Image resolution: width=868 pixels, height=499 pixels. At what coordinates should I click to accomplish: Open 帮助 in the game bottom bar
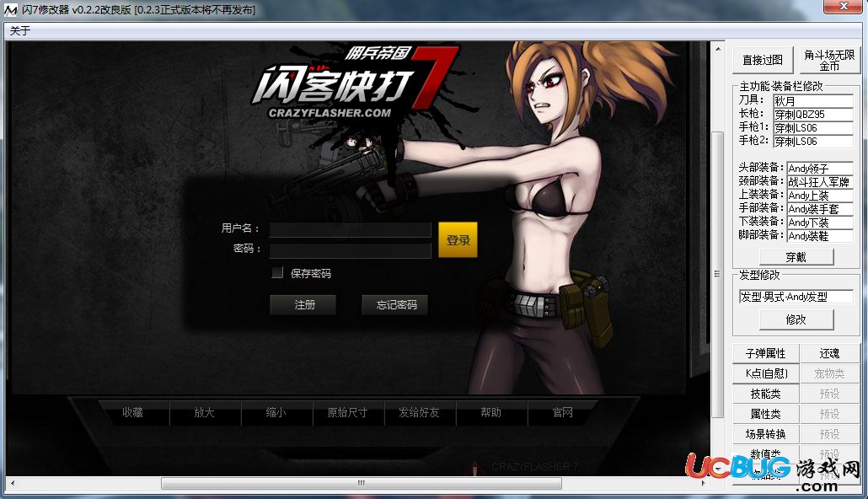(x=491, y=413)
